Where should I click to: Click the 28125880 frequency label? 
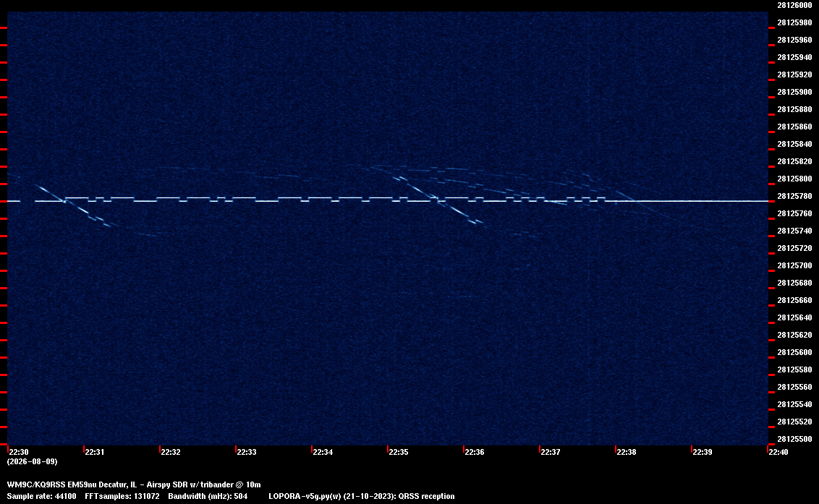(794, 109)
